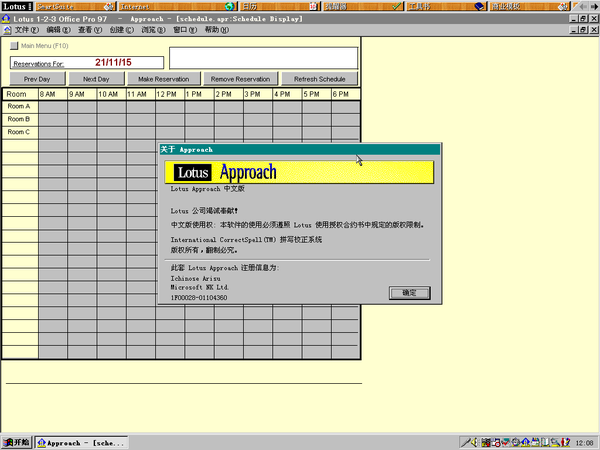Select the Room A row label
The height and width of the screenshot is (450, 600).
point(20,107)
